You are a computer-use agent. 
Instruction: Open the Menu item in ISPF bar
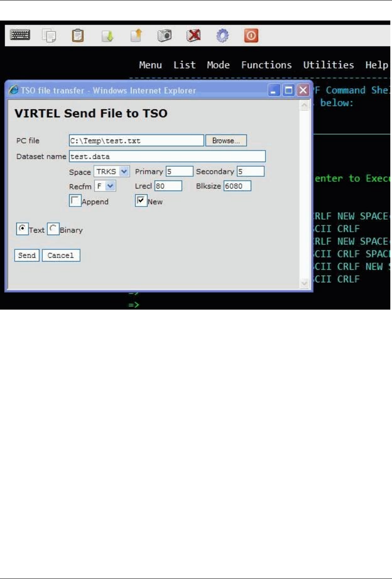(x=150, y=65)
